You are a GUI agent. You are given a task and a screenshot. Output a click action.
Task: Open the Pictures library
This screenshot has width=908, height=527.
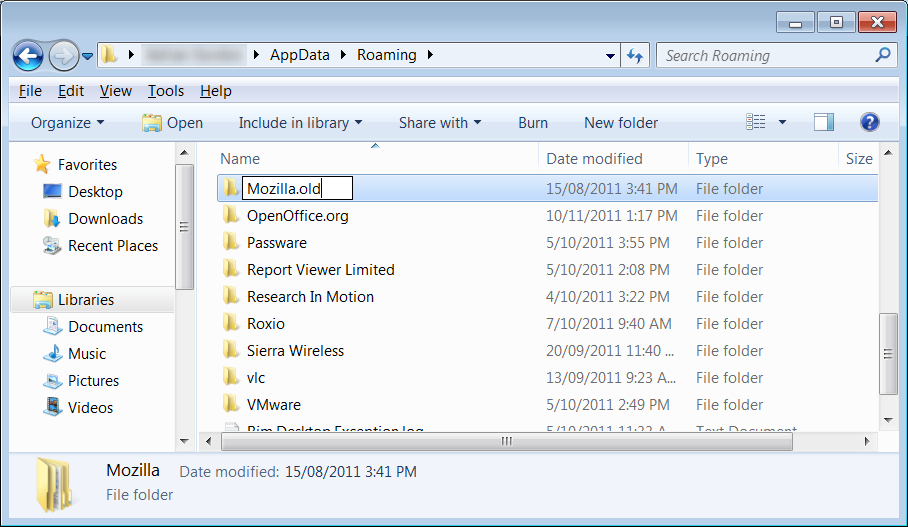[x=93, y=381]
